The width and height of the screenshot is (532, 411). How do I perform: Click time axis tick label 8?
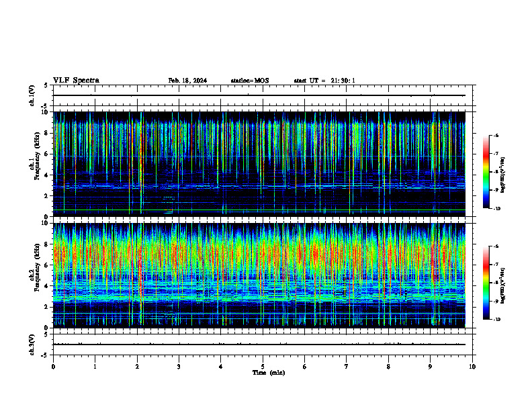tap(388, 367)
